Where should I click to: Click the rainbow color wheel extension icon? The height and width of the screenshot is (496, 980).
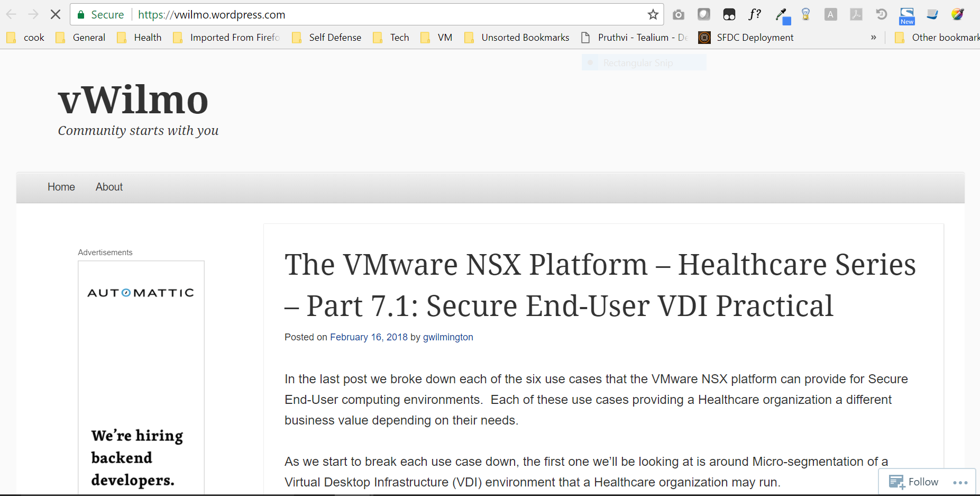click(x=958, y=14)
